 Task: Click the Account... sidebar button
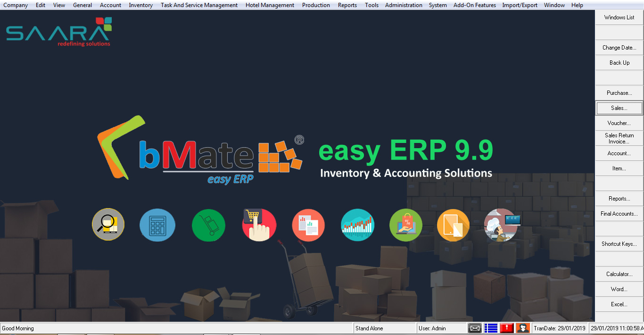click(619, 153)
